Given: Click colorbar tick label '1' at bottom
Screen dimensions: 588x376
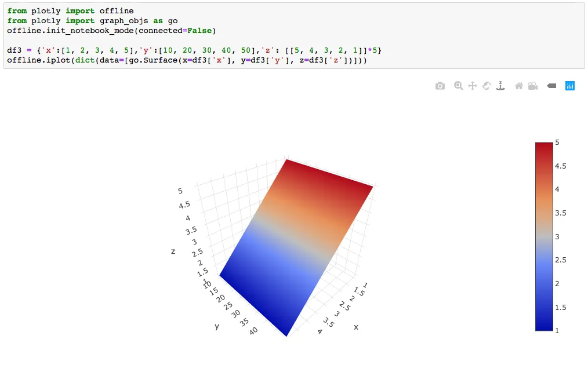Looking at the screenshot, I should tap(557, 331).
